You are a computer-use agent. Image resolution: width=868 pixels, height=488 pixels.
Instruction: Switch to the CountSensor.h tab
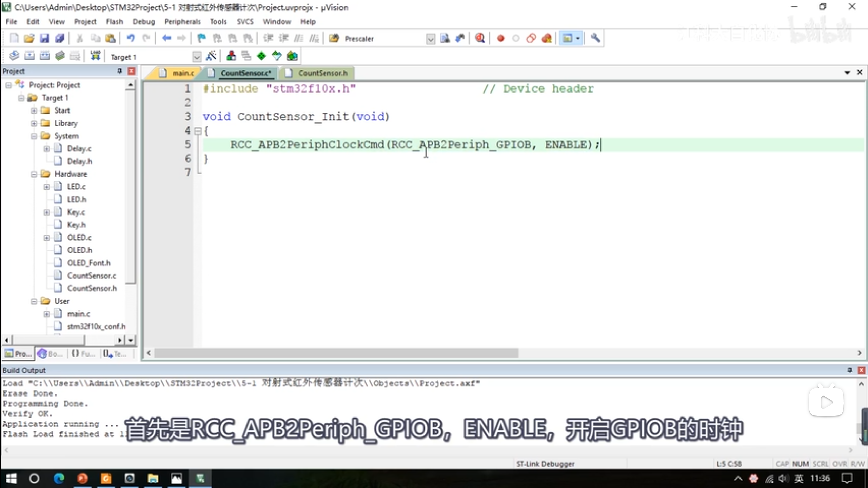pyautogui.click(x=322, y=73)
